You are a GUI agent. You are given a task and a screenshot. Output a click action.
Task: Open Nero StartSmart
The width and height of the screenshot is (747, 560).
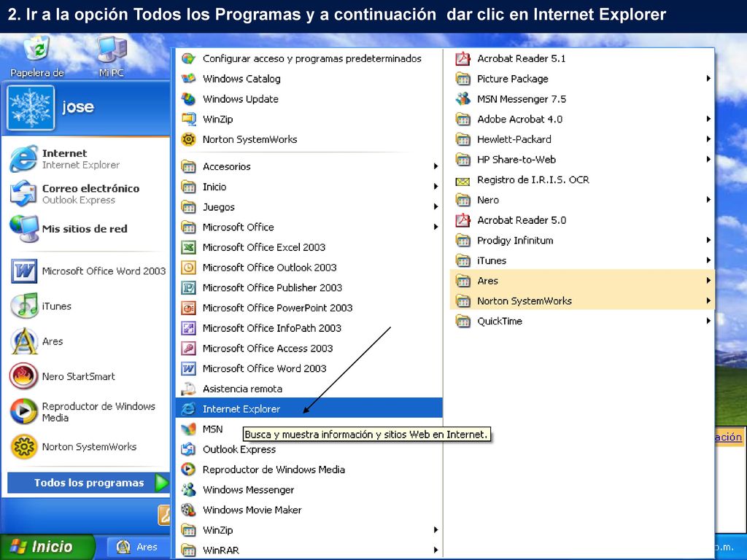pos(86,377)
